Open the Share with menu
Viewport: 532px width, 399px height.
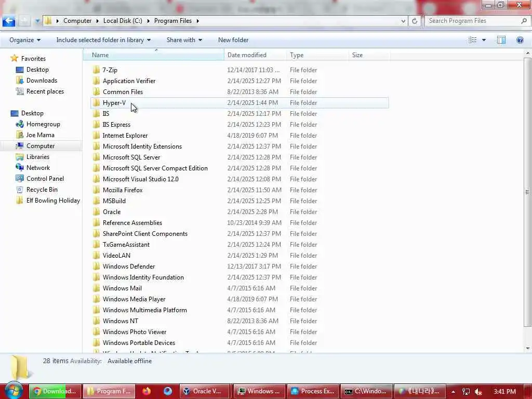(184, 40)
